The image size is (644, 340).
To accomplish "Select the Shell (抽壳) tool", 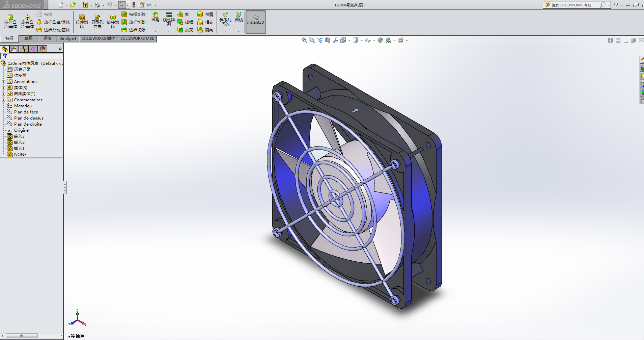I will [x=186, y=30].
